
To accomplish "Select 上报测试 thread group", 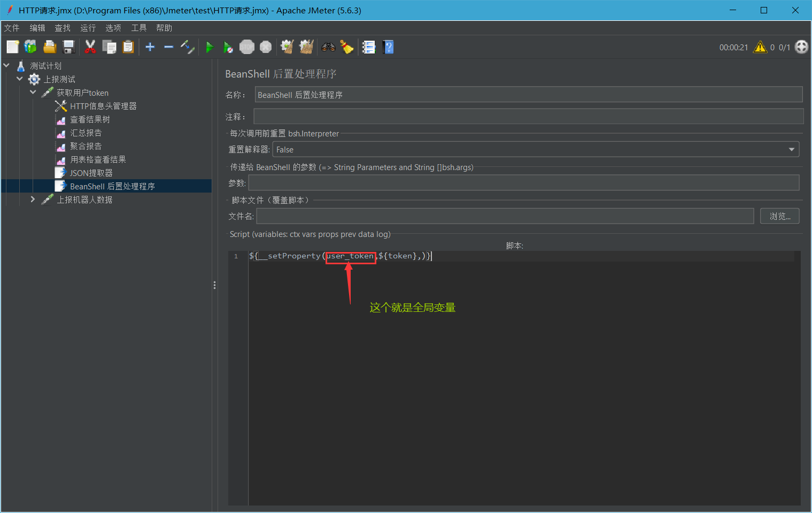I will [x=59, y=79].
